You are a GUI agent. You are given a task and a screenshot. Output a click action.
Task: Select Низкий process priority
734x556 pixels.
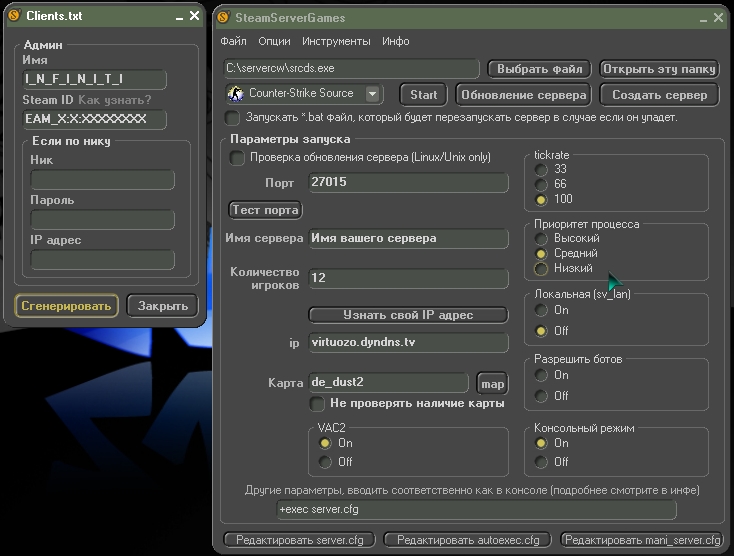[541, 269]
